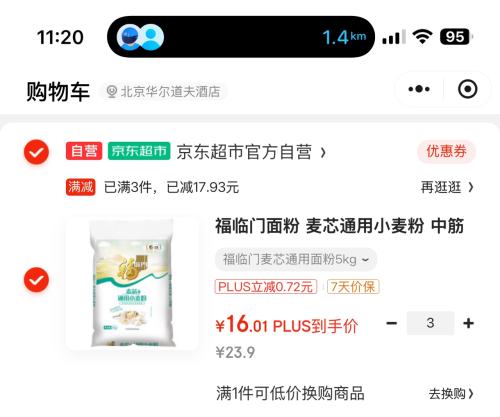The height and width of the screenshot is (417, 500).
Task: Tap the PLUS立减0.72元 label
Action: coord(266,287)
